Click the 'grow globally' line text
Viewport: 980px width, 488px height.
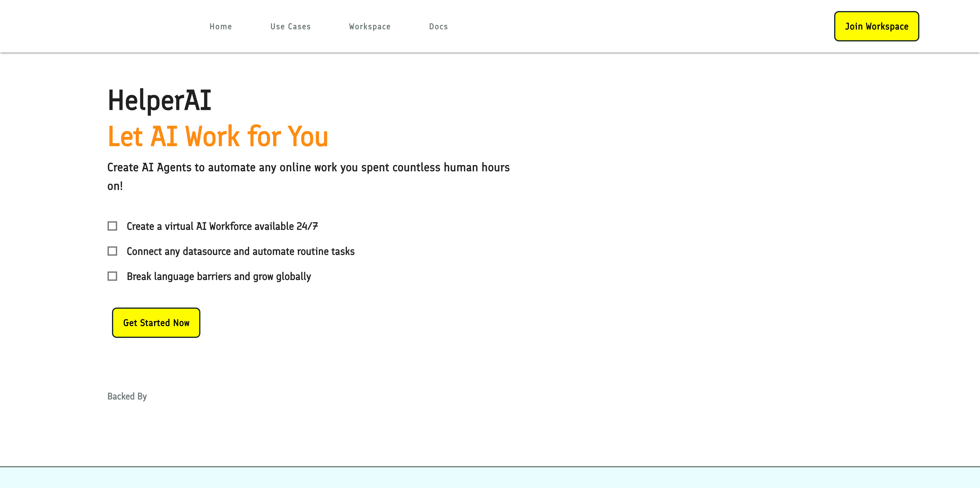click(281, 277)
